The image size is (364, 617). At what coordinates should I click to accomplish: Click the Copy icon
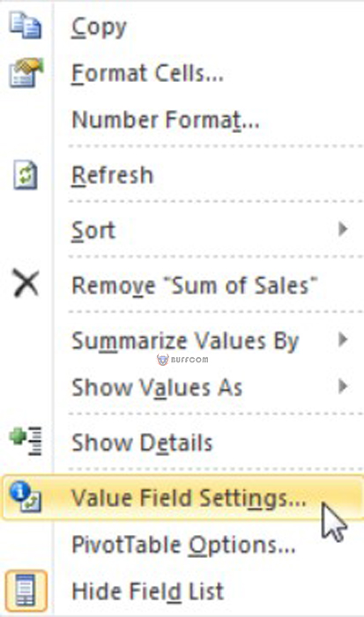pos(26,26)
